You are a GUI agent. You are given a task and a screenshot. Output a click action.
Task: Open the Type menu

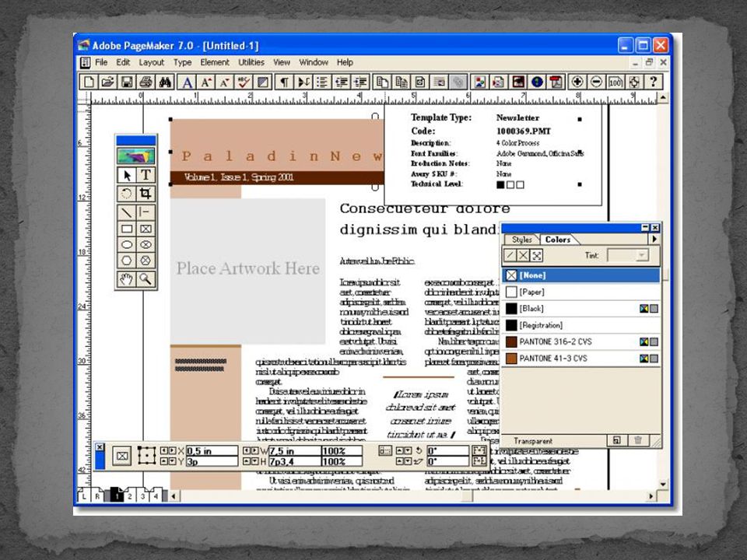[x=182, y=62]
